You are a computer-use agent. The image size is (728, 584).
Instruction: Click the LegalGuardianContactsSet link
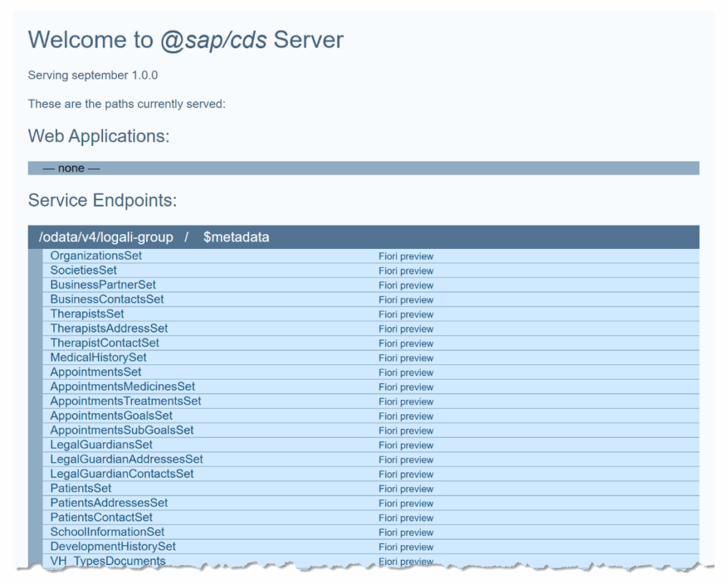pyautogui.click(x=122, y=474)
